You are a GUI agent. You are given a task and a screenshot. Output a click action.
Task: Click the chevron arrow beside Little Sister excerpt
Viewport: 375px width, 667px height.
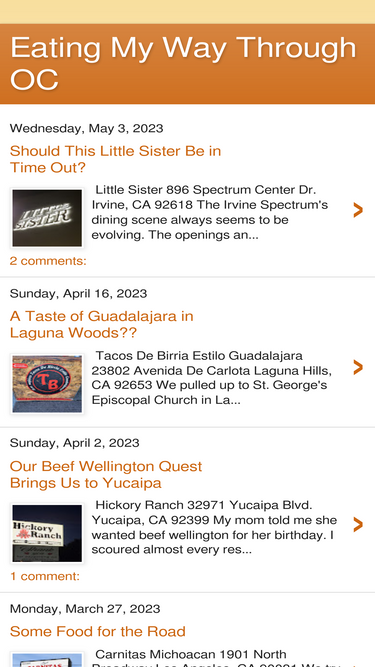coord(358,210)
